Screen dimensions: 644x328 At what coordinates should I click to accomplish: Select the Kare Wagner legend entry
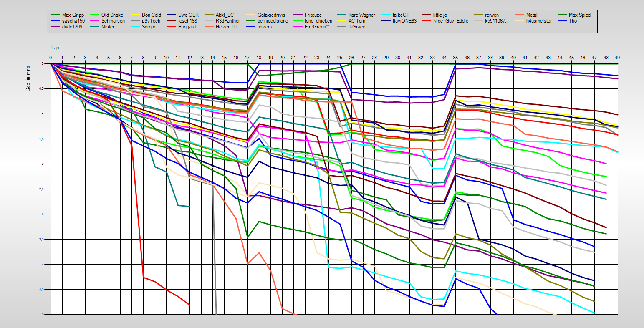pyautogui.click(x=361, y=15)
